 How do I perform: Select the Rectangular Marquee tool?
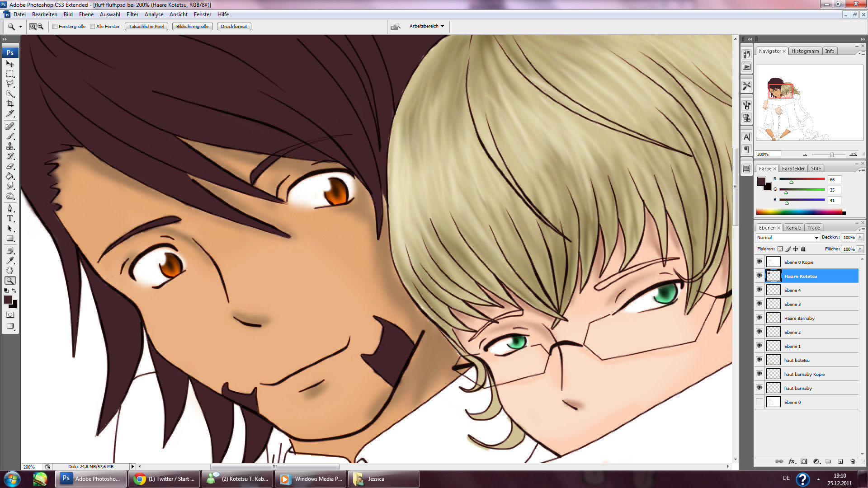[10, 74]
